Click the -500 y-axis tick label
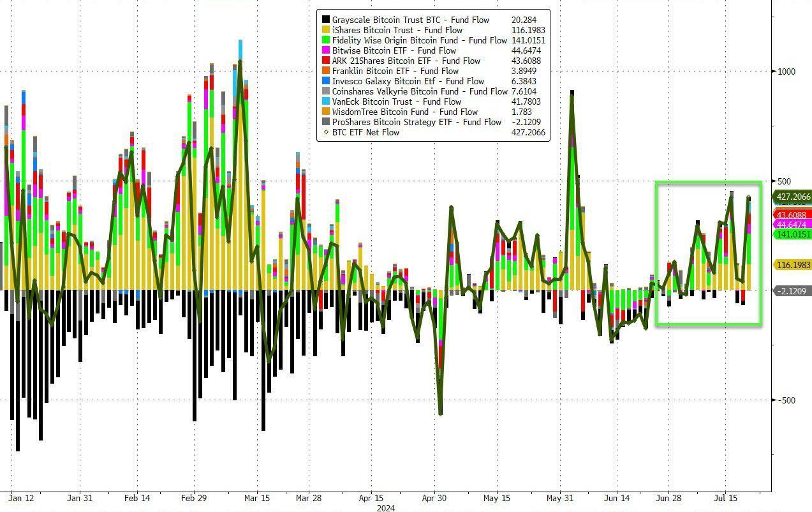Screen dimensions: 812x512 [786, 400]
